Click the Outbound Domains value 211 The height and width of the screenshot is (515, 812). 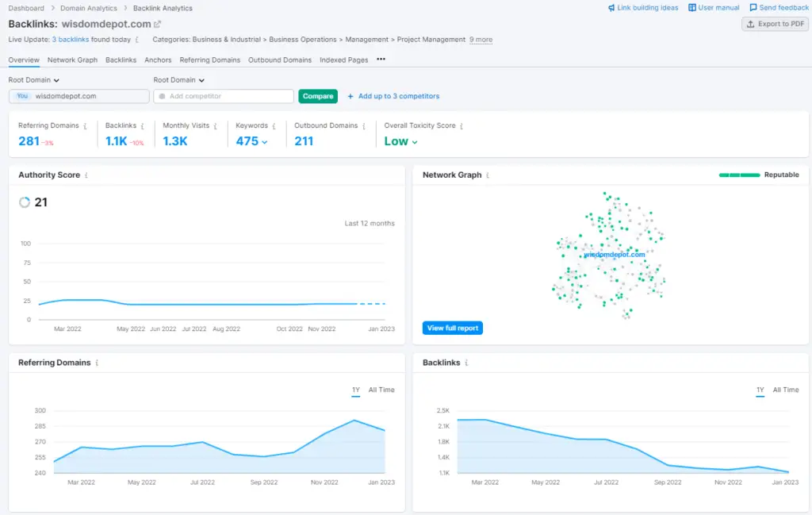click(x=304, y=141)
